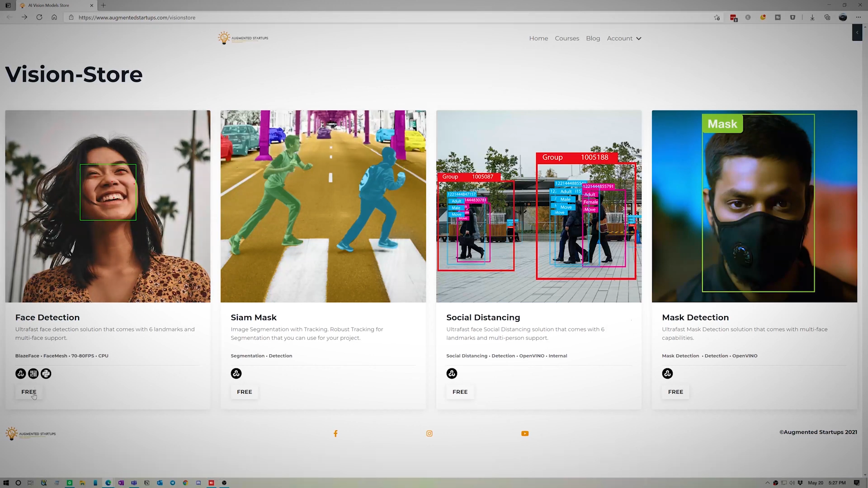Click the platform icon under Siam Mask
Image resolution: width=868 pixels, height=488 pixels.
point(236,374)
